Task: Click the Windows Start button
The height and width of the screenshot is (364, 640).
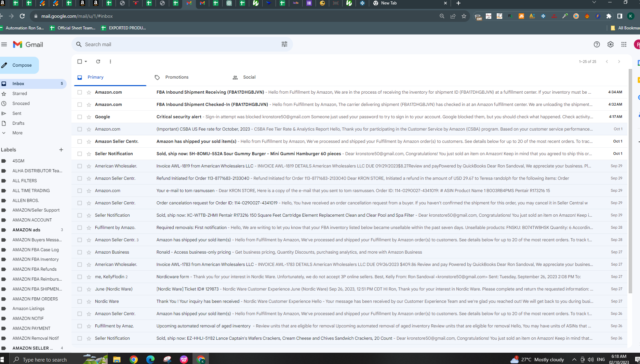Action: [x=2, y=360]
